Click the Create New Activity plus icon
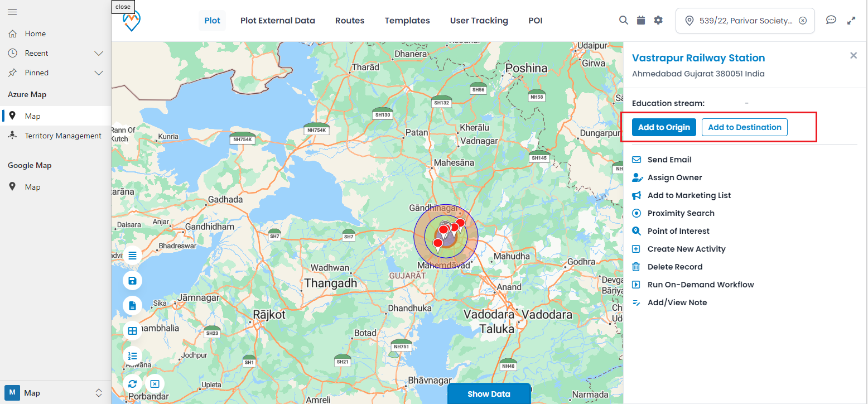Screen dimensions: 868x404 pyautogui.click(x=636, y=249)
